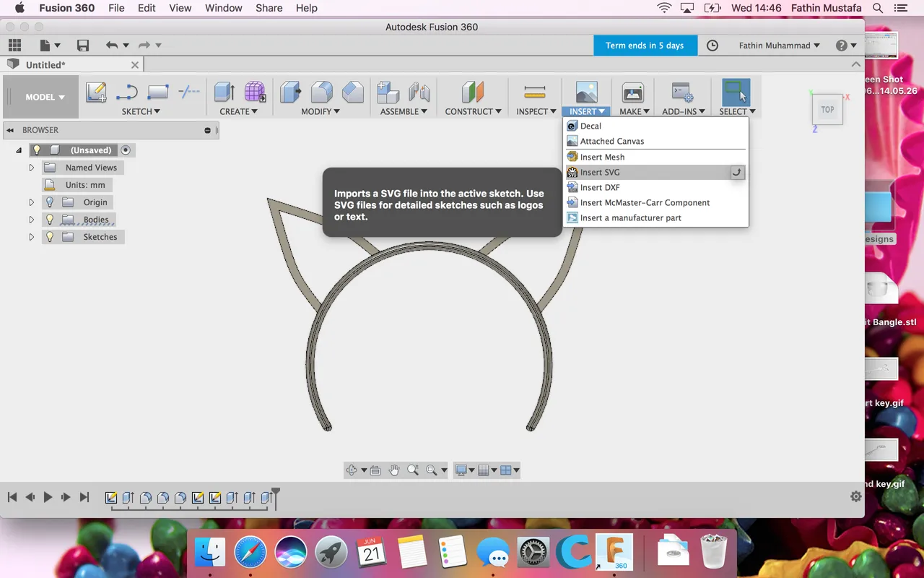
Task: Activate the Unsaved component radio button
Action: (x=126, y=150)
